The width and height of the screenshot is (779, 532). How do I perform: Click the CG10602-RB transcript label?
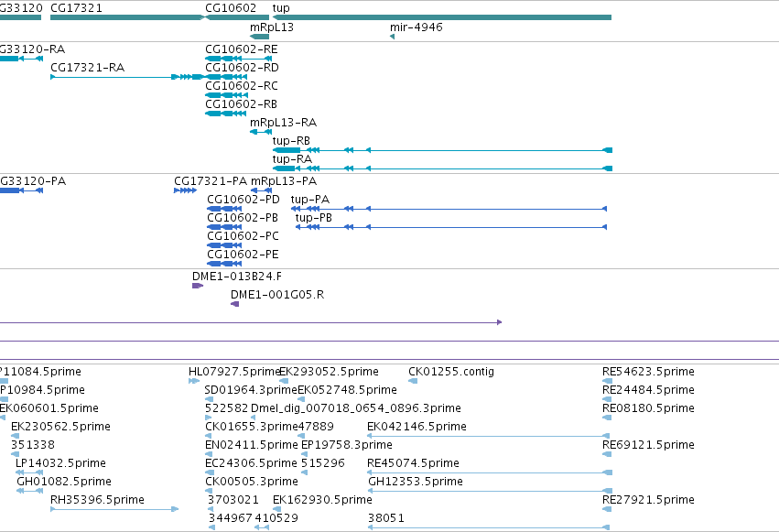[241, 104]
